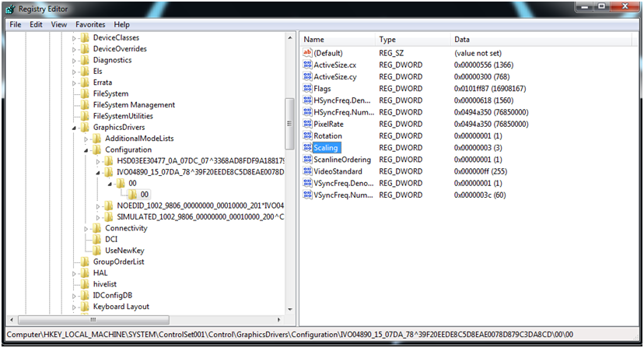The image size is (644, 348).
Task: Open the Favorites menu
Action: click(x=90, y=24)
